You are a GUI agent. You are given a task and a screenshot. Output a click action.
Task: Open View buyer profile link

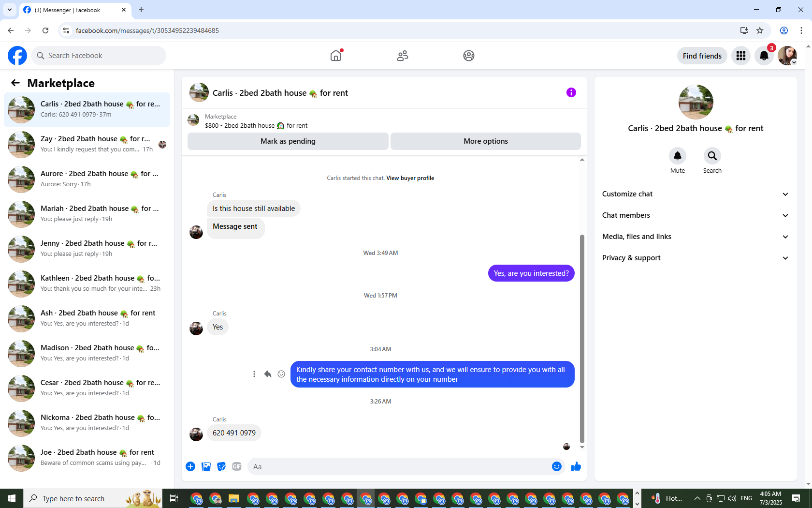coord(410,178)
